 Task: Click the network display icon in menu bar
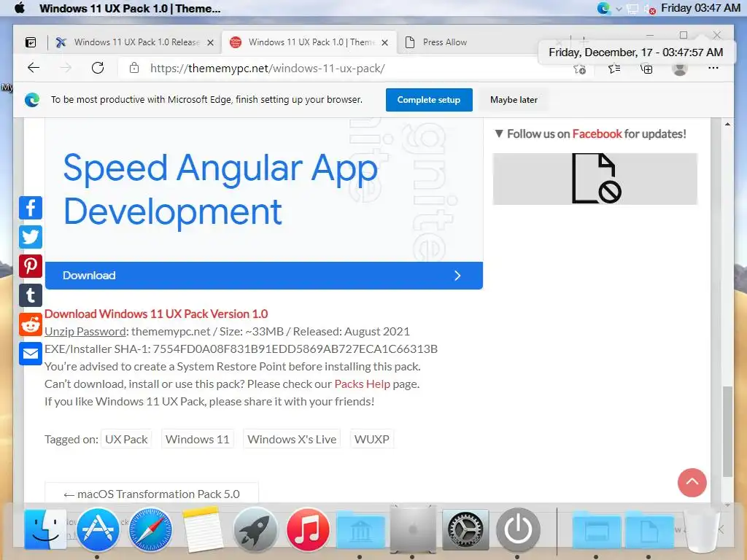click(x=632, y=9)
